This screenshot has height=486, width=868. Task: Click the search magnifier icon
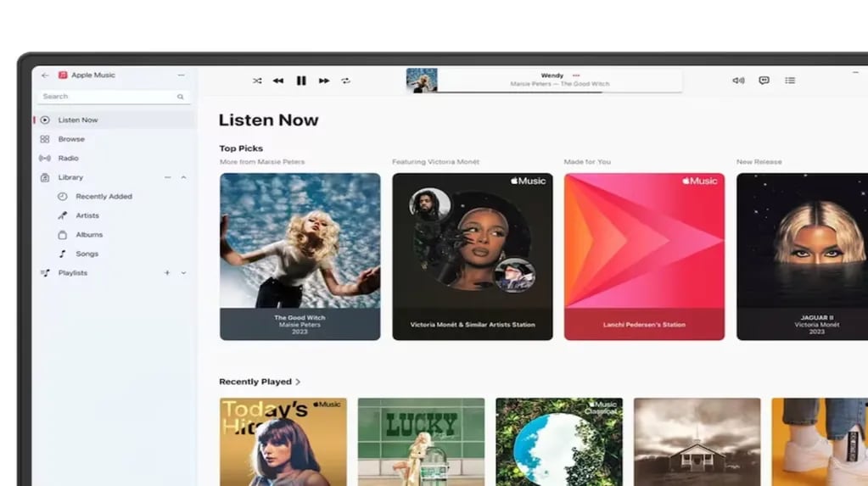click(x=181, y=97)
